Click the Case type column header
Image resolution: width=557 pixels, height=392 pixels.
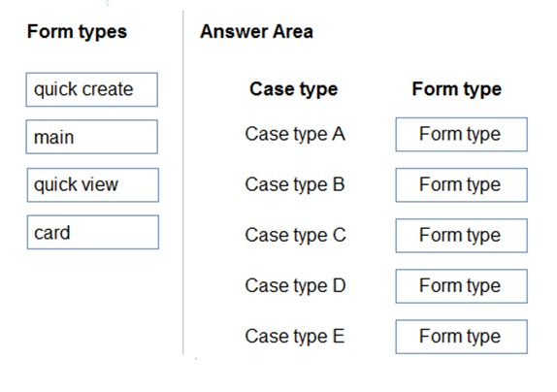[x=293, y=89]
